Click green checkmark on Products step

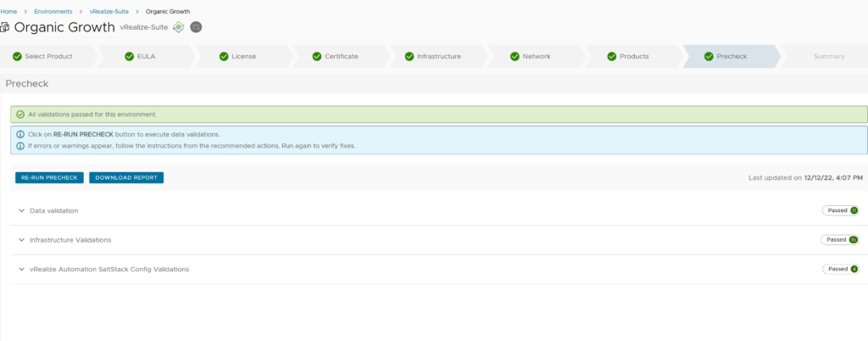612,57
